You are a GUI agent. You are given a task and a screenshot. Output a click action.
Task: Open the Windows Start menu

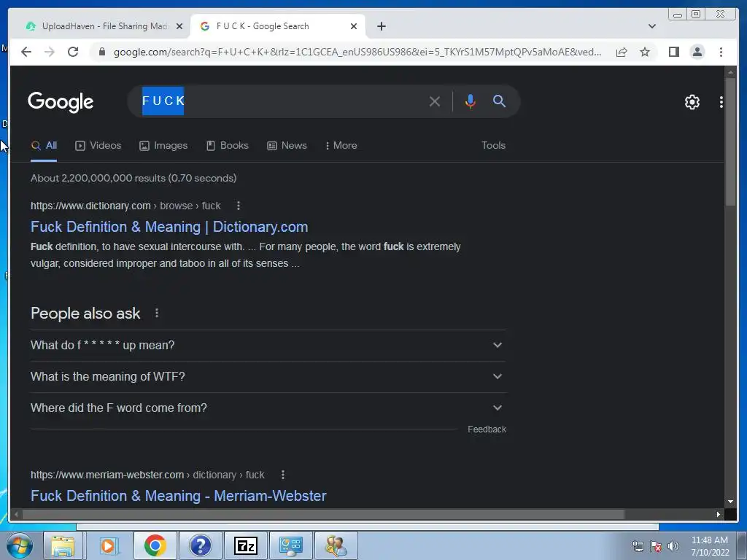(20, 545)
